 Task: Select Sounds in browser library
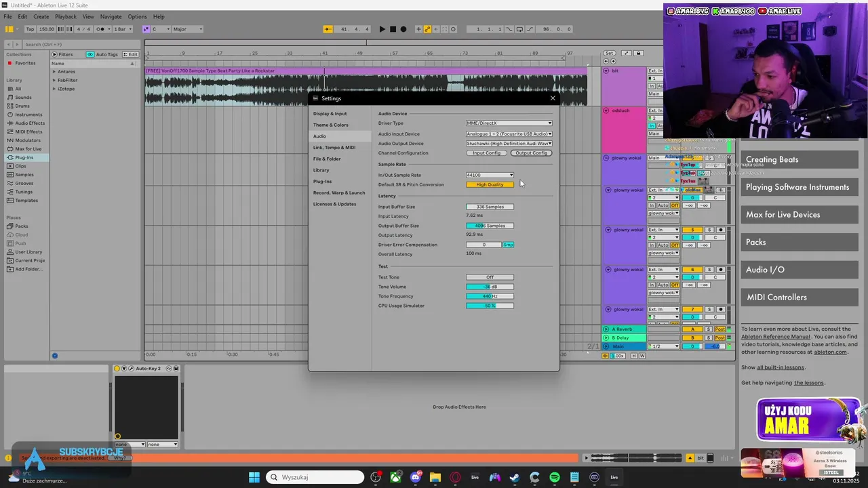click(x=23, y=97)
